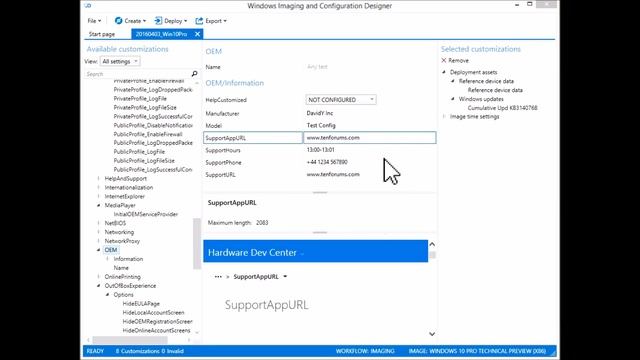Open the File menu
The height and width of the screenshot is (360, 640).
tap(94, 21)
